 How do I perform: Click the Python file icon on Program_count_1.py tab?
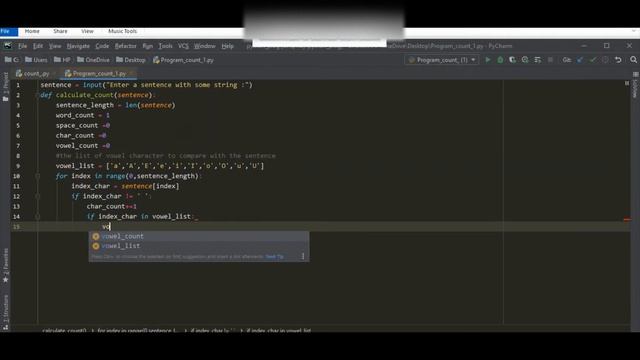[68, 73]
